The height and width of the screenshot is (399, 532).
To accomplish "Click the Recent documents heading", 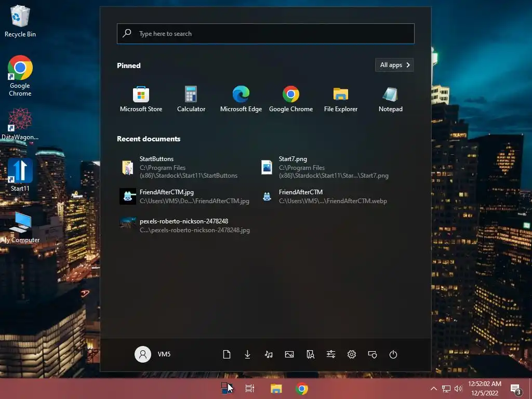I will pyautogui.click(x=149, y=139).
